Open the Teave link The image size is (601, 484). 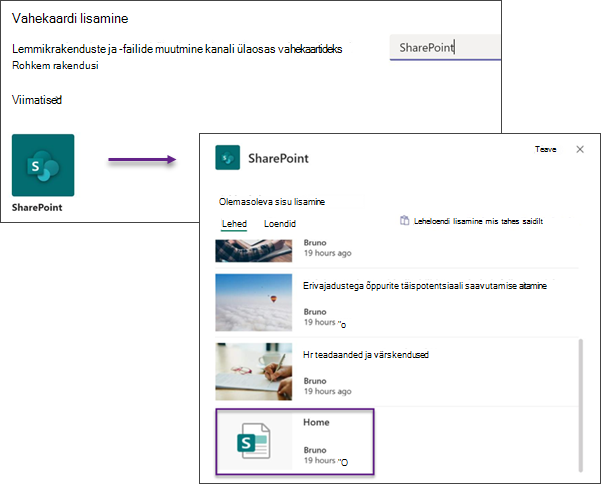tap(545, 149)
